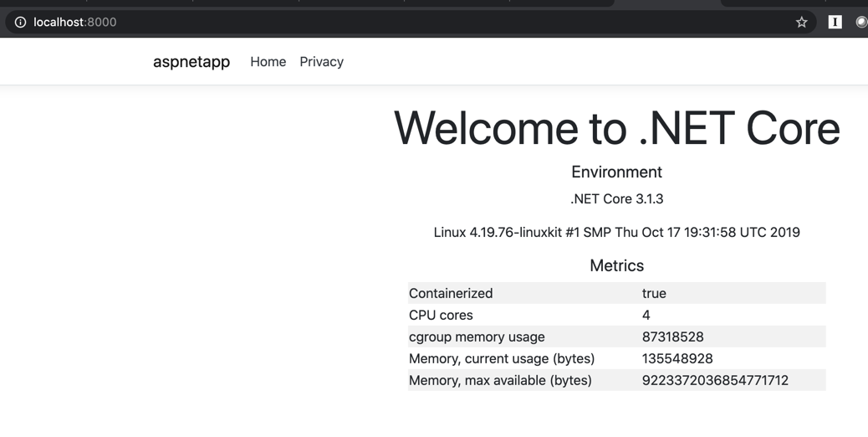Click the Environment section heading
Screen dimensions: 868x437
[x=616, y=172]
